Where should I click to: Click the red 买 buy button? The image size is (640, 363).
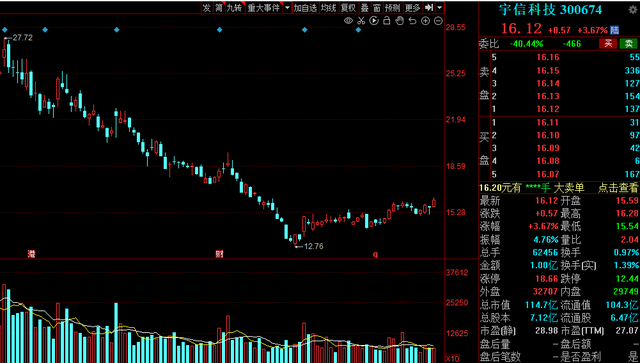coord(608,44)
